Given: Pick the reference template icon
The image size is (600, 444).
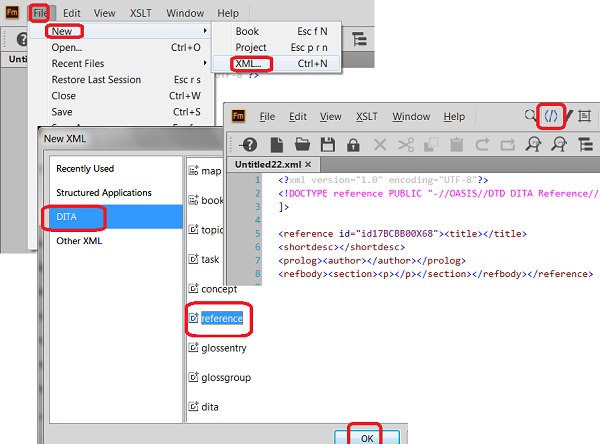Looking at the screenshot, I should pyautogui.click(x=193, y=318).
